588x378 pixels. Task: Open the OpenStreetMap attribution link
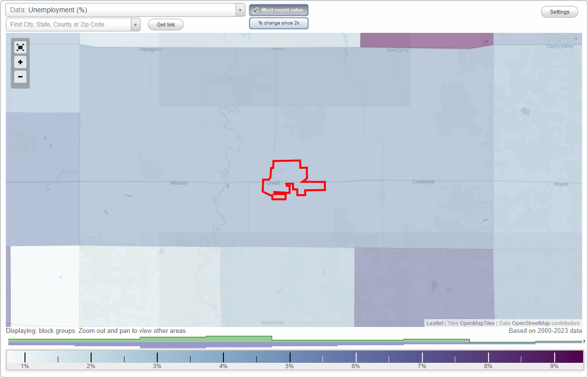pyautogui.click(x=531, y=323)
